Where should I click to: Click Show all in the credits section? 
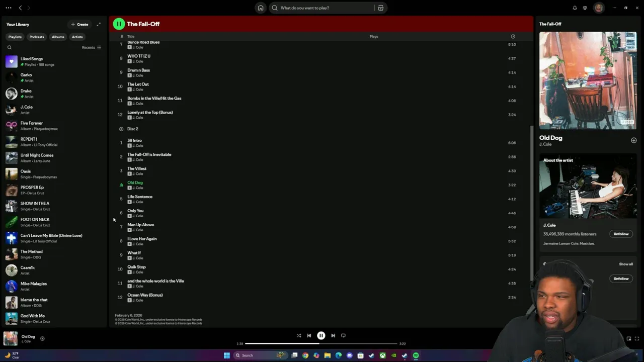[626, 264]
